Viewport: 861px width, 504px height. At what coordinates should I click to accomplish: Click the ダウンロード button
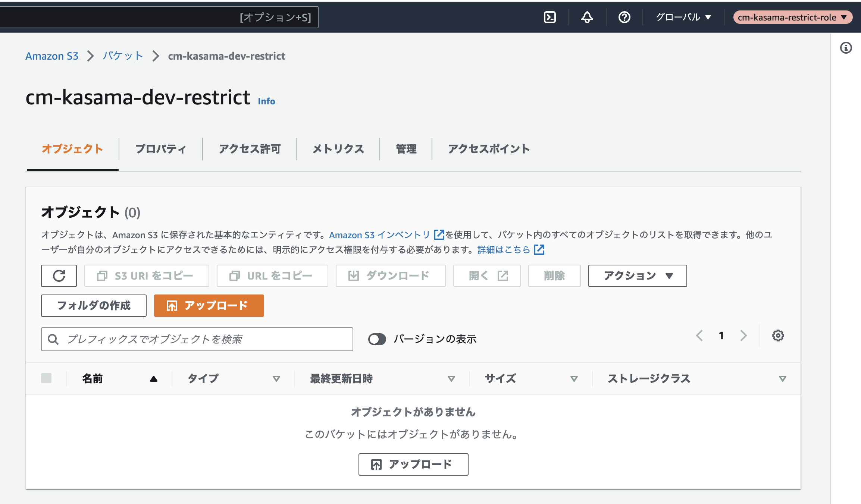coord(391,276)
